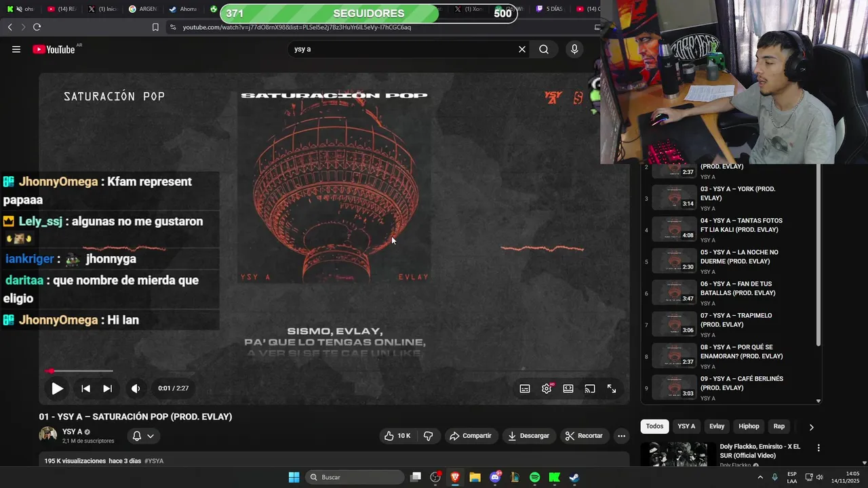The image size is (868, 488).
Task: Switch to theater mode view
Action: 568,388
